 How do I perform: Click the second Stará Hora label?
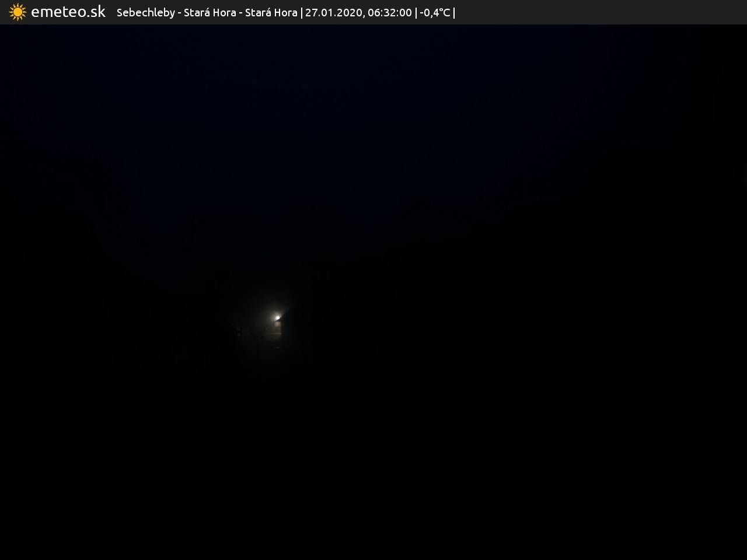271,12
